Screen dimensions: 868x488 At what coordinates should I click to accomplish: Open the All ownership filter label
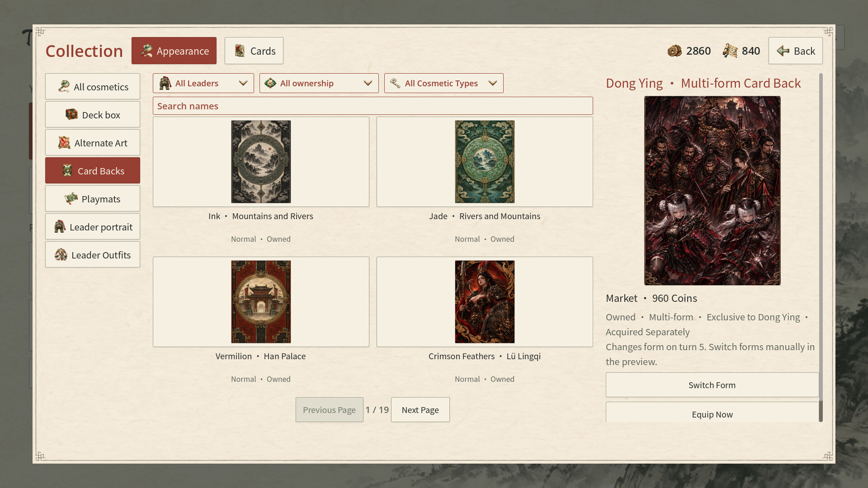[307, 83]
